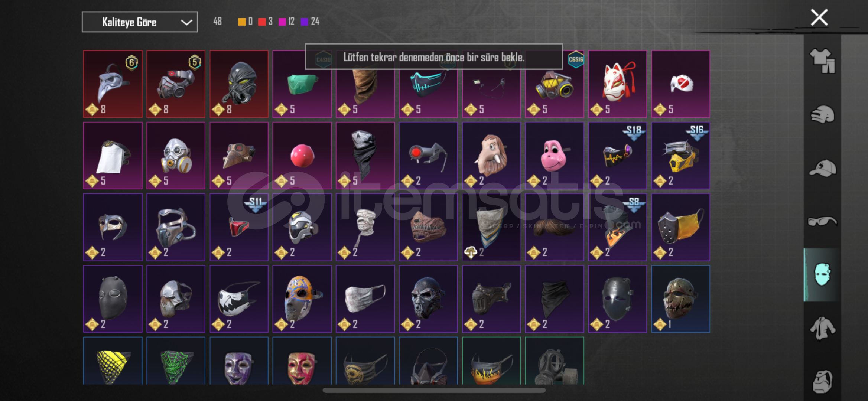Viewport: 868px width, 401px height.
Task: Choose the pink quality filter square
Action: coord(282,22)
